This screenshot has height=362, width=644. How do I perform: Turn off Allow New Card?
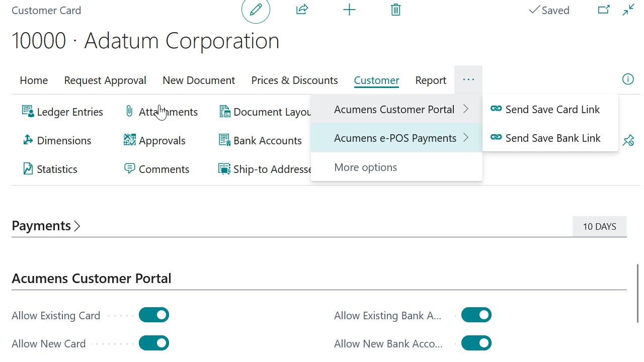tap(153, 343)
